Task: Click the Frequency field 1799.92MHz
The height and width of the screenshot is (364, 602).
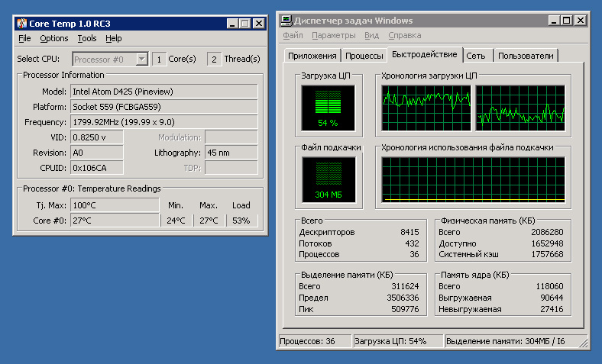Action: click(x=164, y=122)
